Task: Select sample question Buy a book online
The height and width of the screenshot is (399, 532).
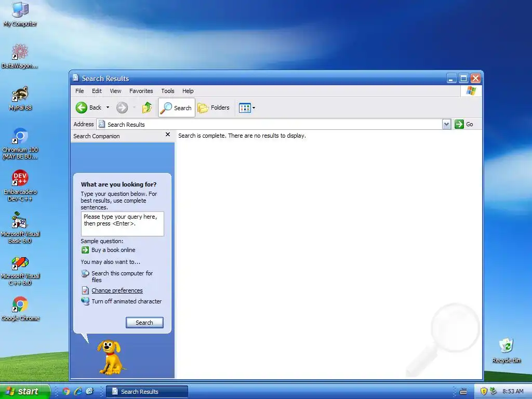Action: tap(113, 250)
